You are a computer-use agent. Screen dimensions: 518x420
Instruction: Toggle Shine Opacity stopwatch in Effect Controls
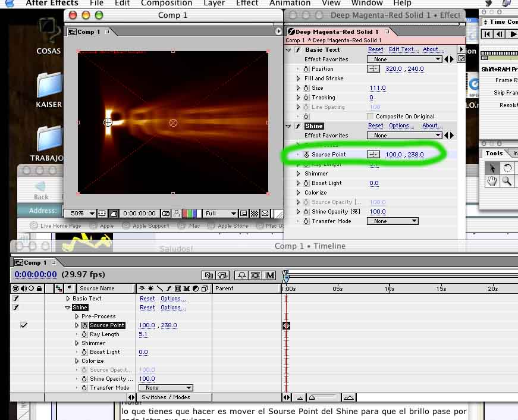pos(306,211)
